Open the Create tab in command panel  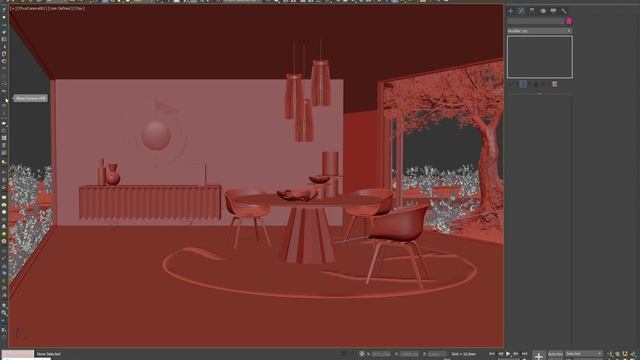[510, 11]
